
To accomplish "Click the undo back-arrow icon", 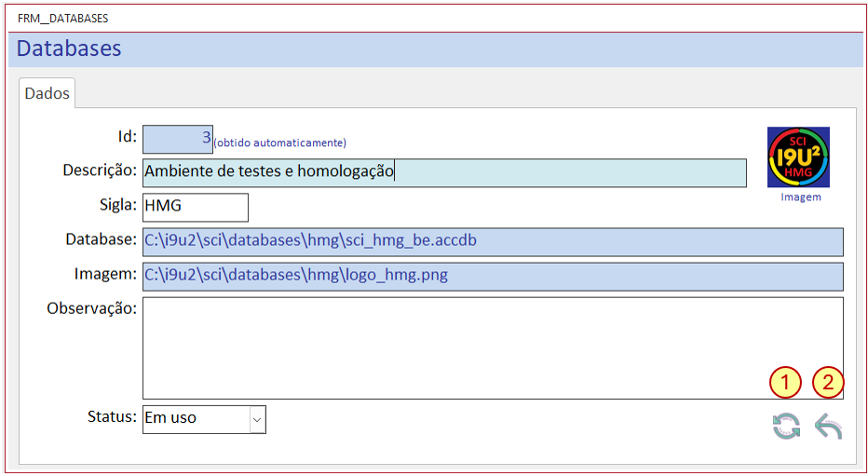I will click(829, 427).
